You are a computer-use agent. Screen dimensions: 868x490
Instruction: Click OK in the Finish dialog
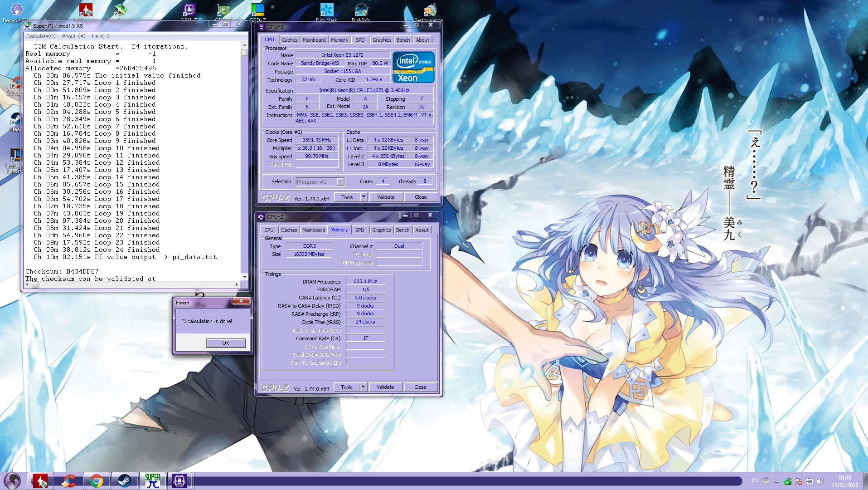(x=226, y=343)
